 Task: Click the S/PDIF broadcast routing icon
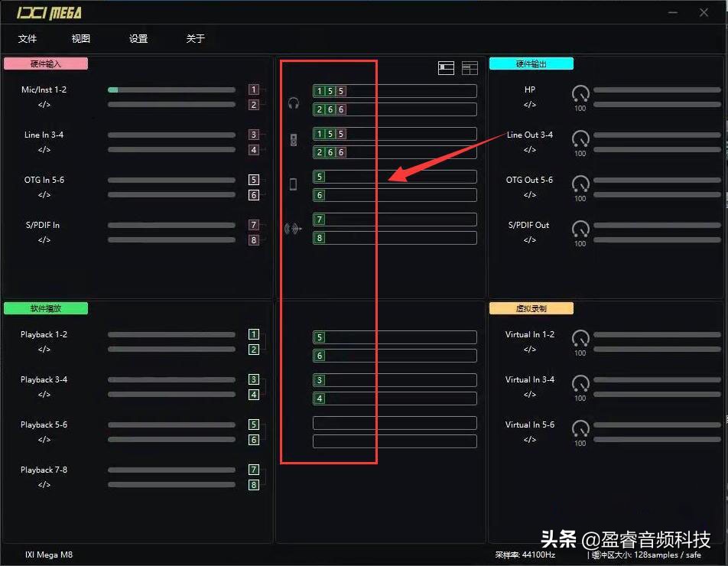pos(293,229)
